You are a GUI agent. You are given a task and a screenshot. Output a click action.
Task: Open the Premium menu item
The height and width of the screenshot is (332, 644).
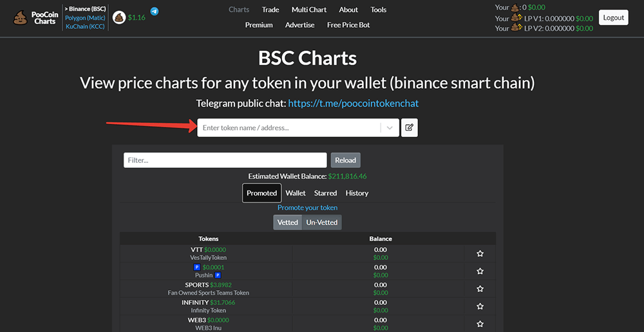click(259, 25)
